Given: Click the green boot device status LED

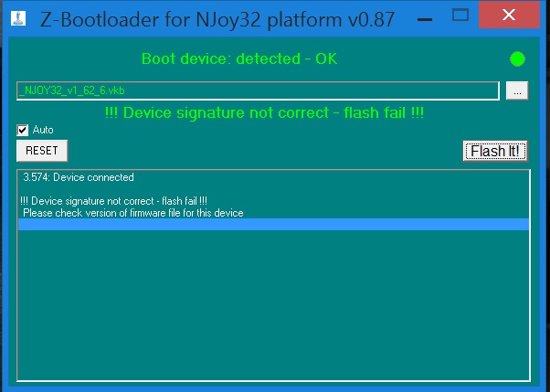Looking at the screenshot, I should coord(517,59).
